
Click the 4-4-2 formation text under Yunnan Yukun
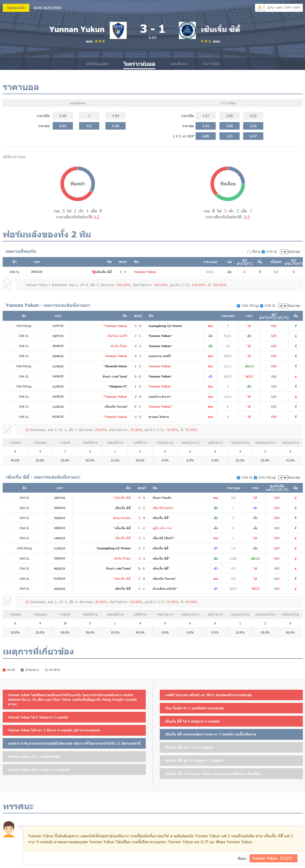click(x=100, y=41)
